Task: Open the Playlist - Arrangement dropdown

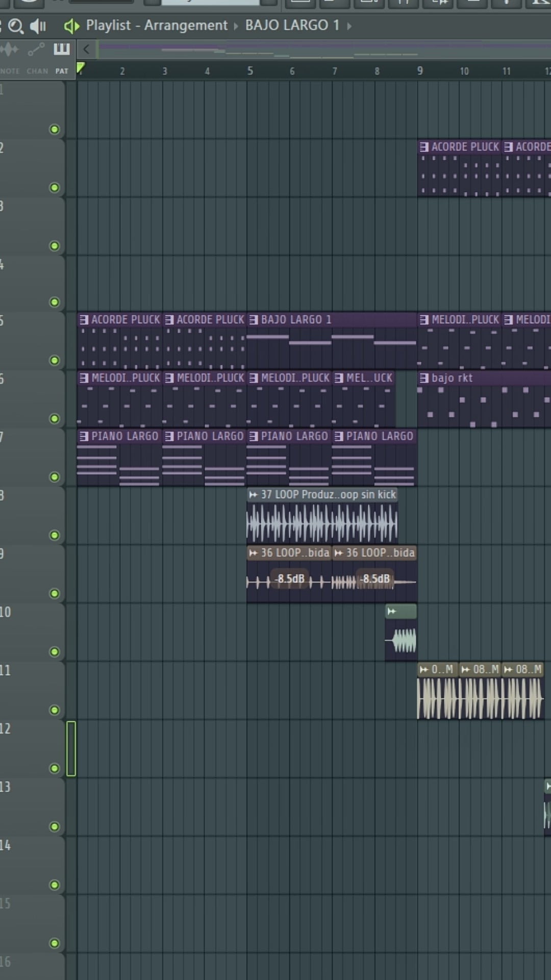Action: [157, 26]
